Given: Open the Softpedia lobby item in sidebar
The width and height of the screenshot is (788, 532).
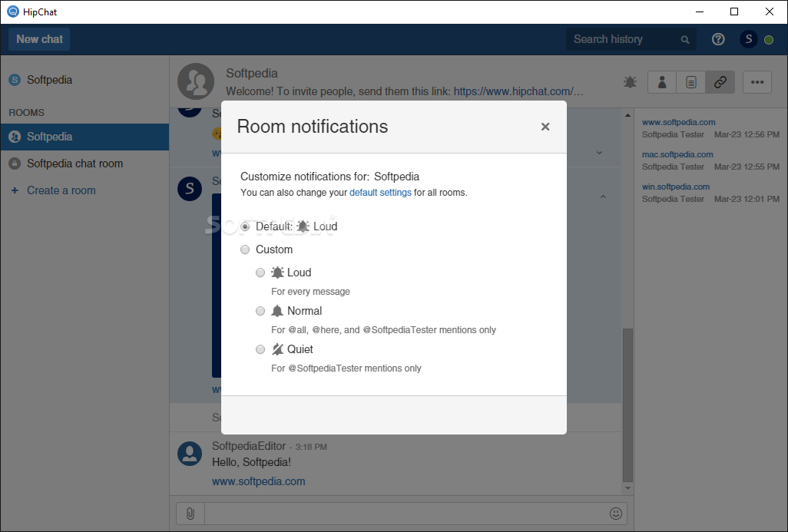Looking at the screenshot, I should (84, 80).
